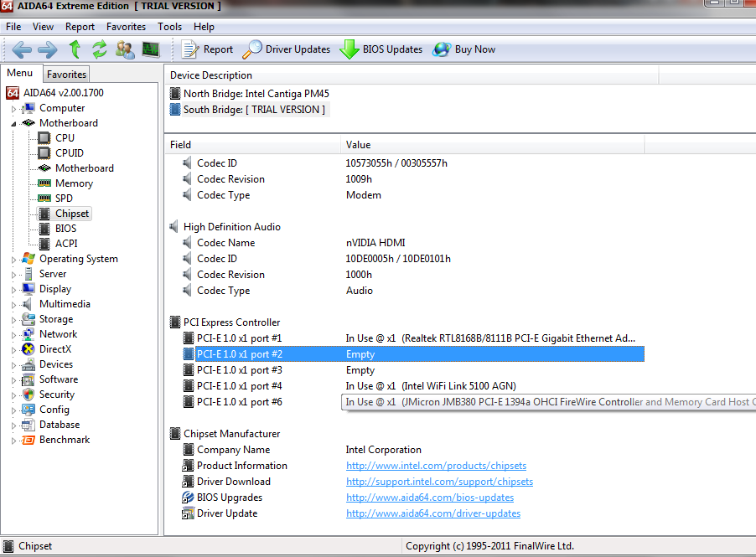This screenshot has width=756, height=557.
Task: Open Intel support chipsets link
Action: coord(439,482)
